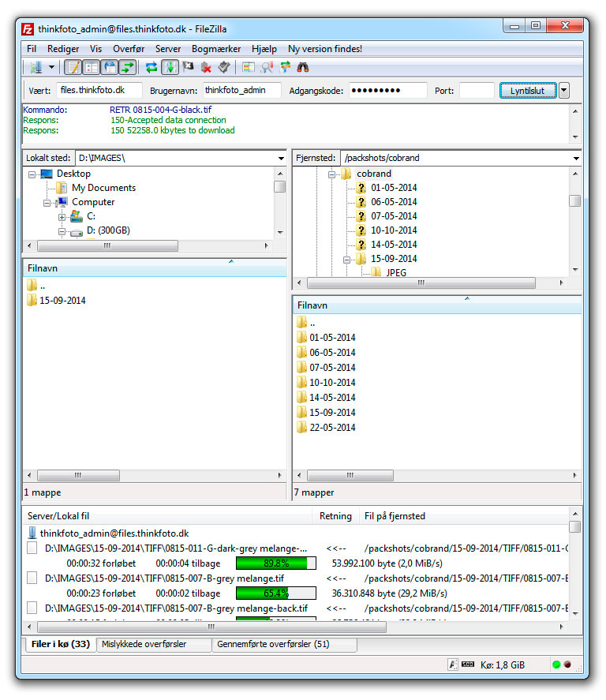Expand the C: drive tree node
The width and height of the screenshot is (606, 700).
point(62,216)
